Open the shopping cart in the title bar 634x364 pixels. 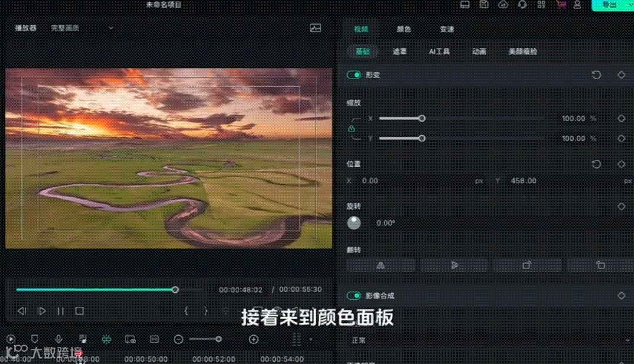[560, 5]
